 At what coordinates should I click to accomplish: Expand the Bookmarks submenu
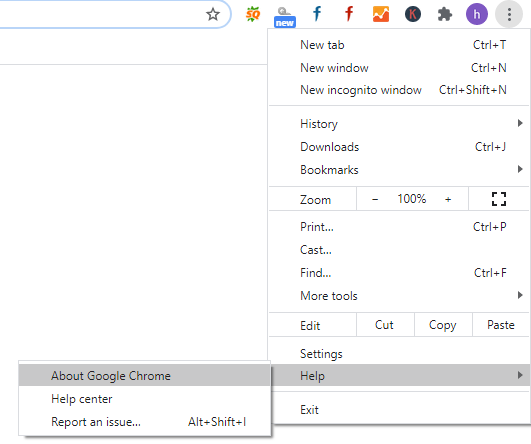tap(399, 169)
